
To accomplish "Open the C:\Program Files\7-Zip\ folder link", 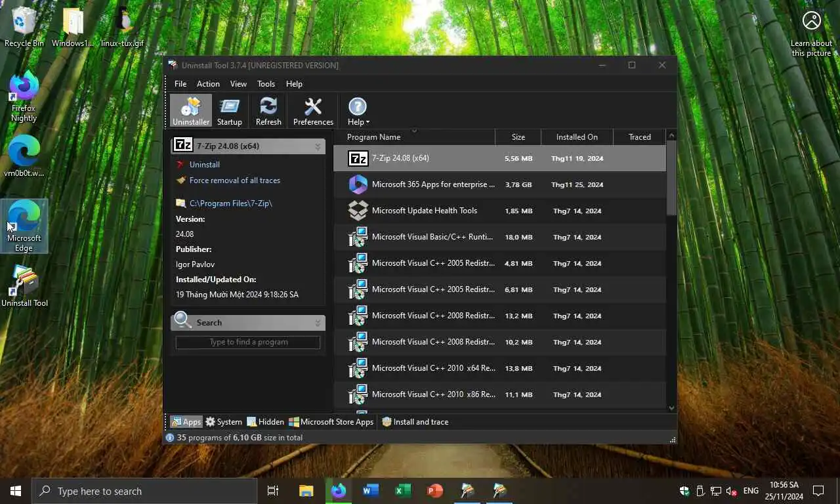I will tap(230, 203).
